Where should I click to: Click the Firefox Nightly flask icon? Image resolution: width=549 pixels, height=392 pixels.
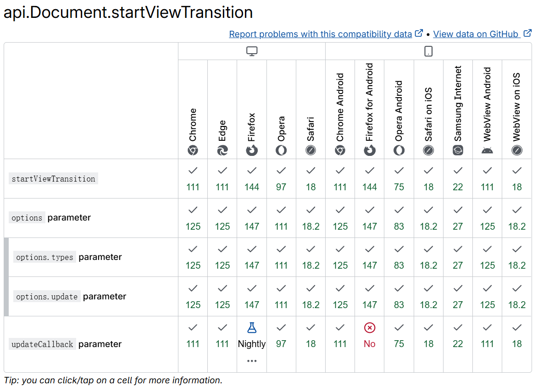(x=252, y=327)
